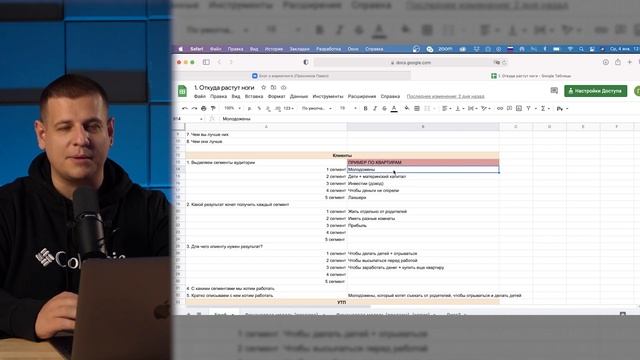The image size is (640, 360).
Task: Open the Файл menu in Sheets
Action: (200, 96)
